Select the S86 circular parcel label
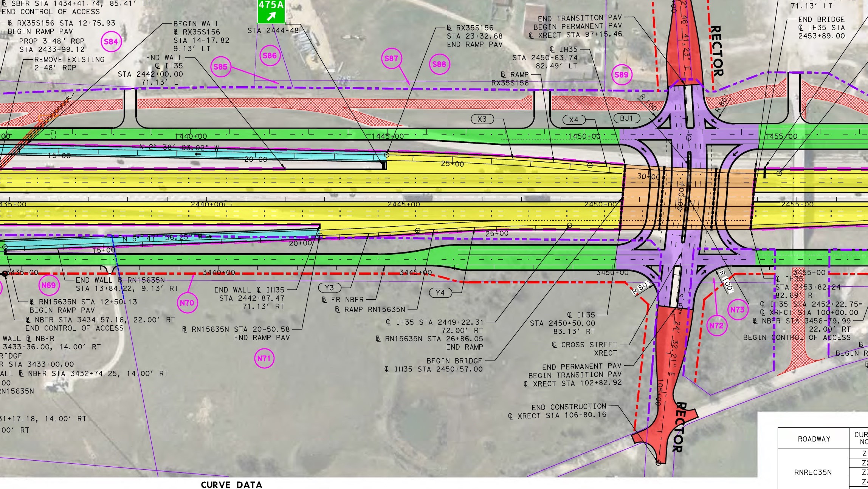This screenshot has width=868, height=489. coord(270,56)
